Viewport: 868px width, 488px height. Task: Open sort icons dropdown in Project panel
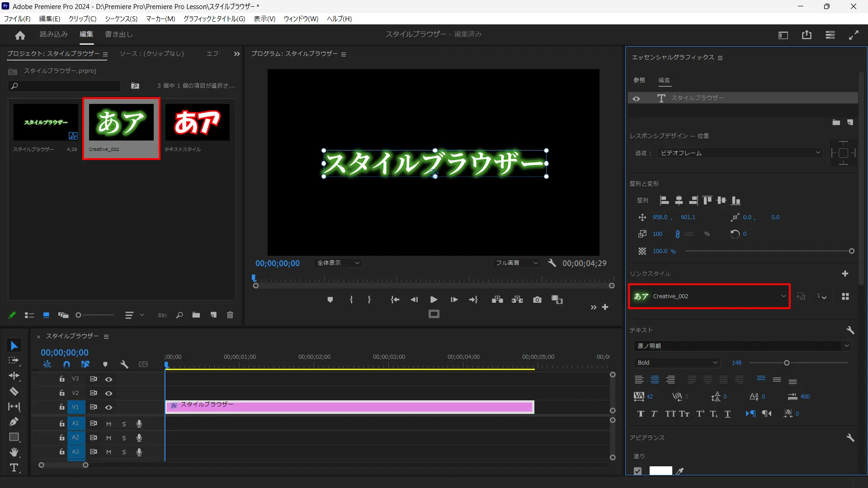click(134, 315)
